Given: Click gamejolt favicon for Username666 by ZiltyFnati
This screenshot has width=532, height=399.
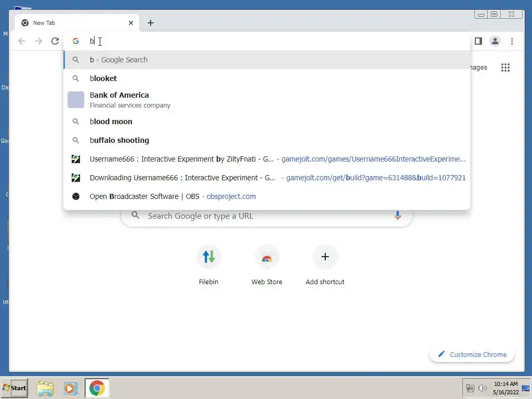Looking at the screenshot, I should tap(76, 159).
